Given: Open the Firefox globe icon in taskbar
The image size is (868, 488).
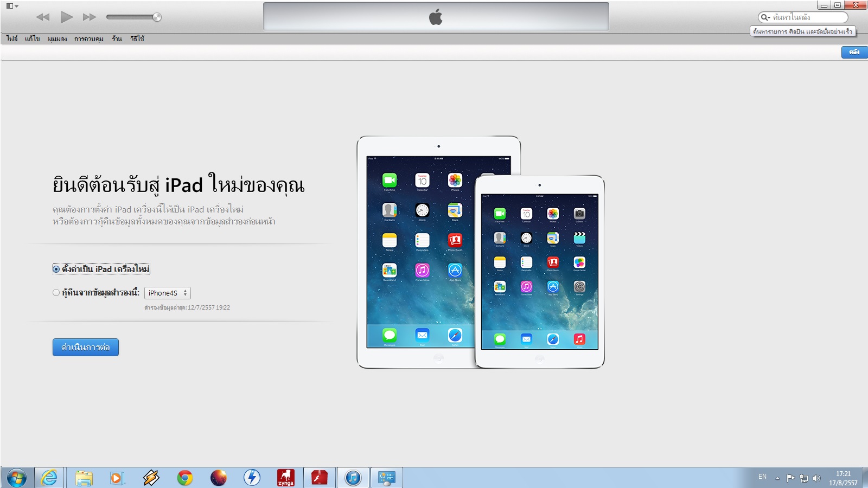Looking at the screenshot, I should 218,478.
